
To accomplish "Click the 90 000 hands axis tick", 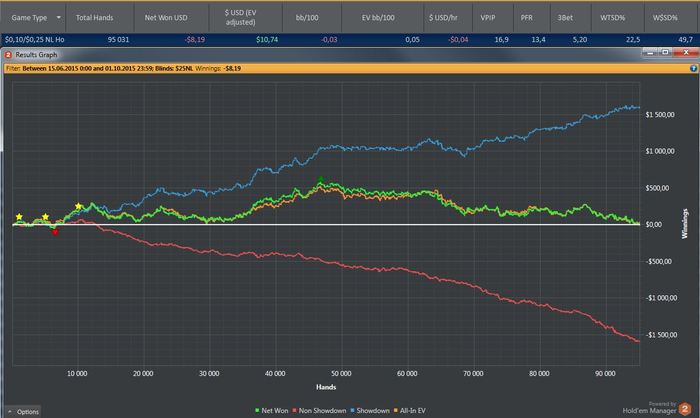I will click(605, 373).
